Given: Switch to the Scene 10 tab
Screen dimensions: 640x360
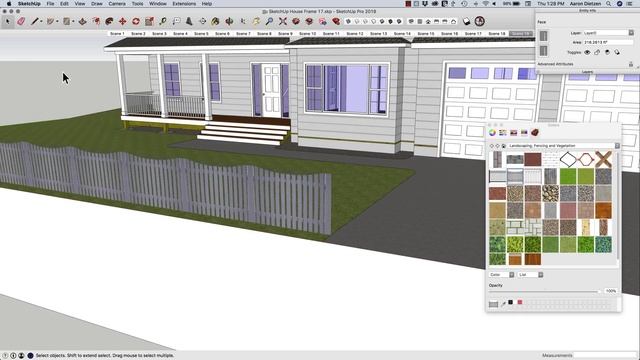Looking at the screenshot, I should [x=307, y=33].
